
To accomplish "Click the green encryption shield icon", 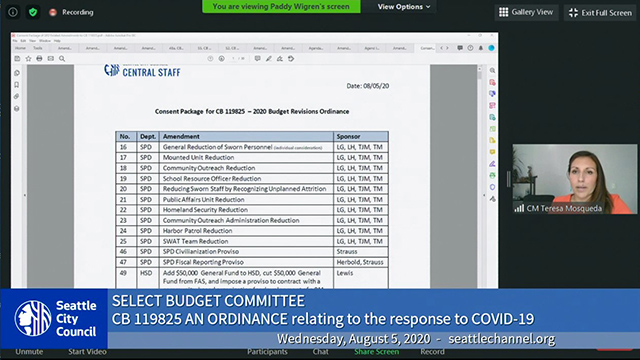I will [x=33, y=12].
